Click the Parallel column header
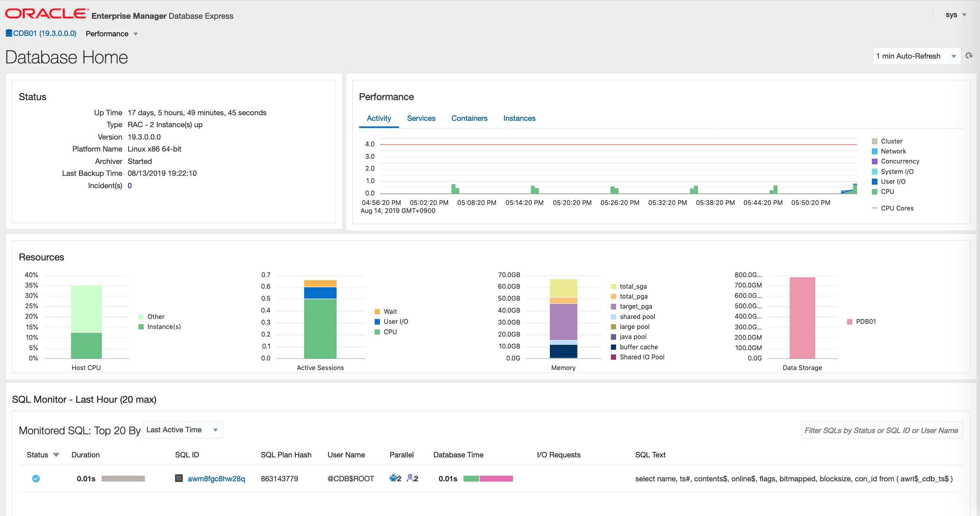This screenshot has height=516, width=980. (x=401, y=455)
